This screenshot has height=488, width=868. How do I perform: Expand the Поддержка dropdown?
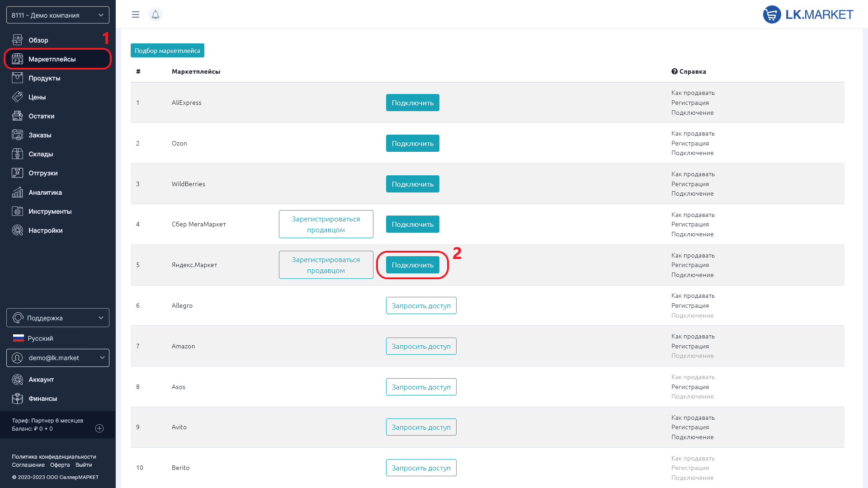(x=58, y=318)
